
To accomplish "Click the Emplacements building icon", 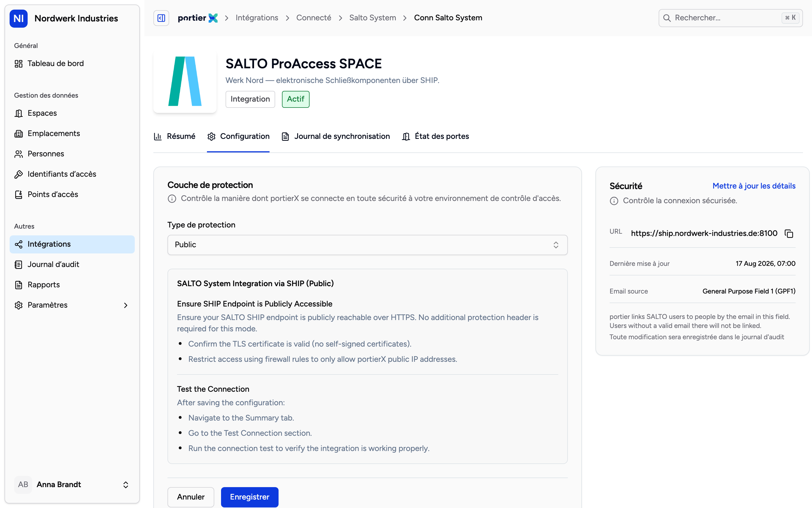I will point(18,134).
